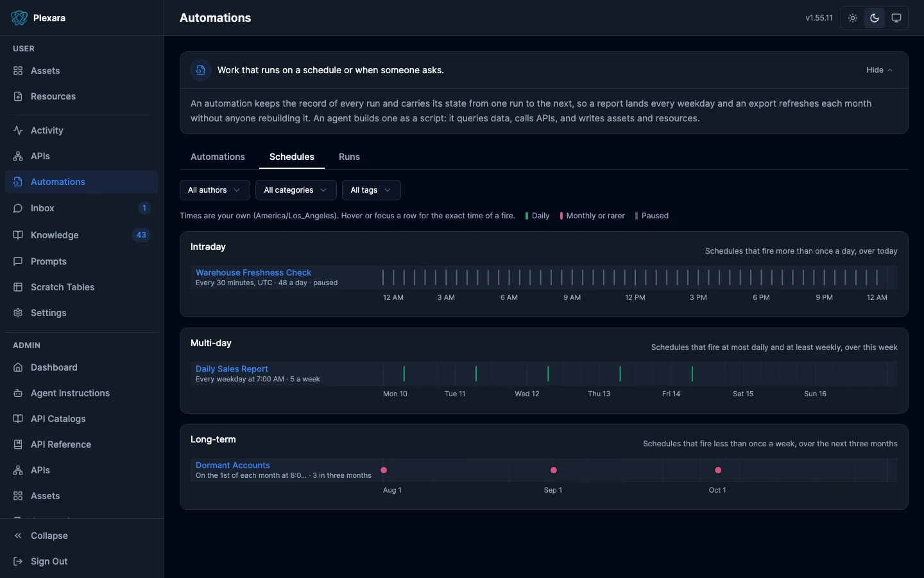
Task: Open the All categories filter dropdown
Action: point(296,190)
